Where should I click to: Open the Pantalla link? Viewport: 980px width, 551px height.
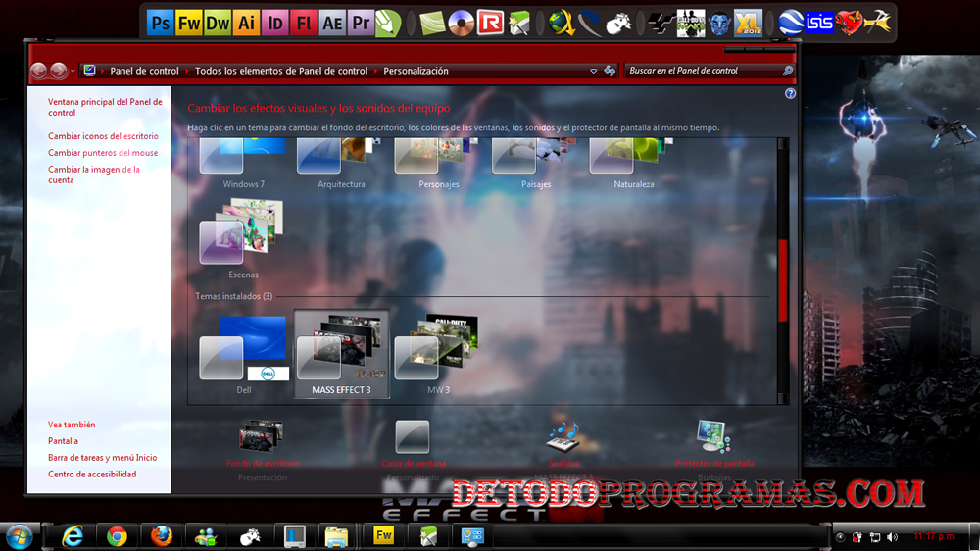click(63, 441)
